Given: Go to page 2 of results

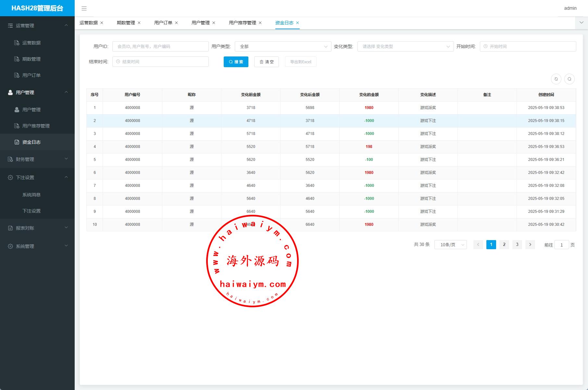Looking at the screenshot, I should (504, 245).
